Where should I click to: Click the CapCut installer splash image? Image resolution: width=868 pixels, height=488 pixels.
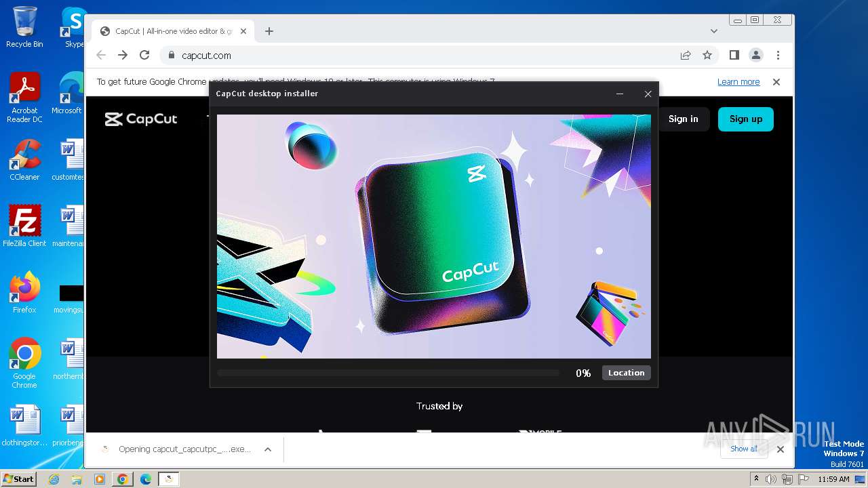point(434,236)
